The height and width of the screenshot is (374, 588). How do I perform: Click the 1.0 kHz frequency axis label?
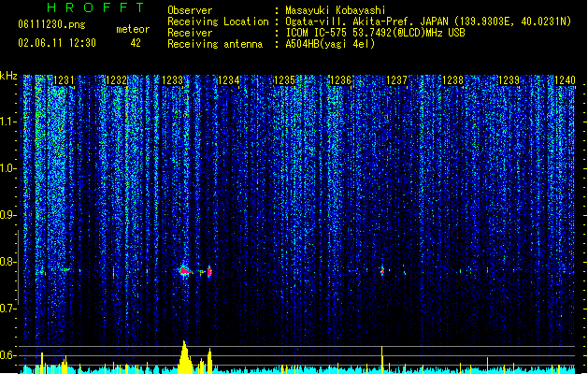[x=8, y=168]
